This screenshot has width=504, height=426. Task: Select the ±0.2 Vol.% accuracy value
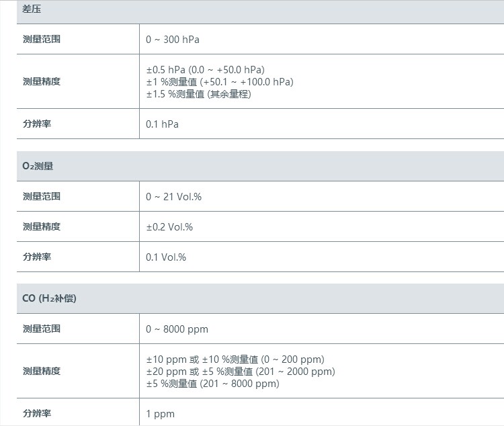click(169, 227)
